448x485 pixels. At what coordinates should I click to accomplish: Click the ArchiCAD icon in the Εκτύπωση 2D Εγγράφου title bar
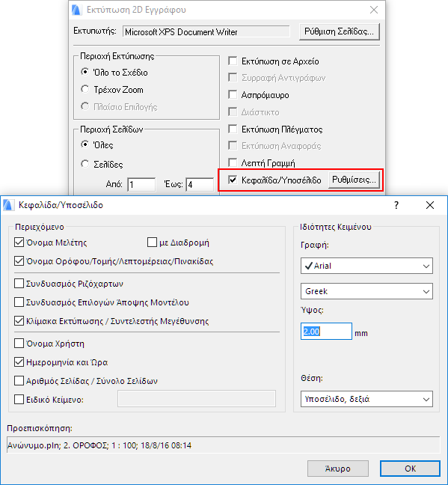click(76, 10)
